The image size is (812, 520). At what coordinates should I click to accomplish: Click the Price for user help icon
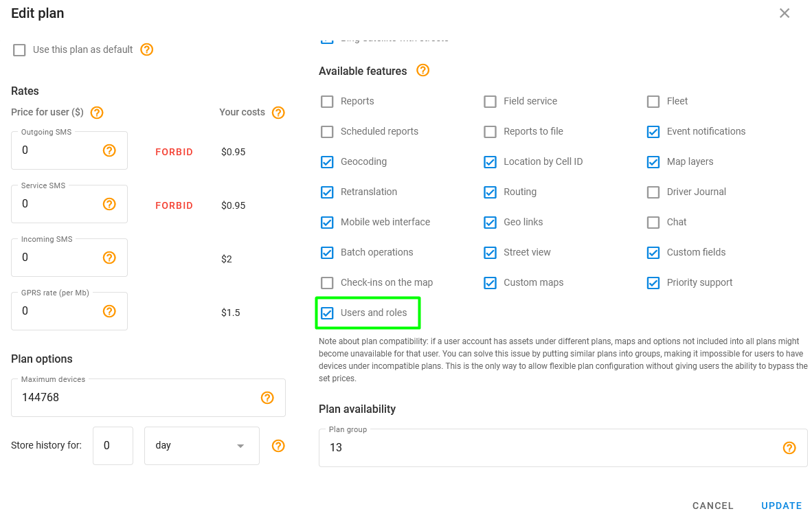tap(97, 112)
